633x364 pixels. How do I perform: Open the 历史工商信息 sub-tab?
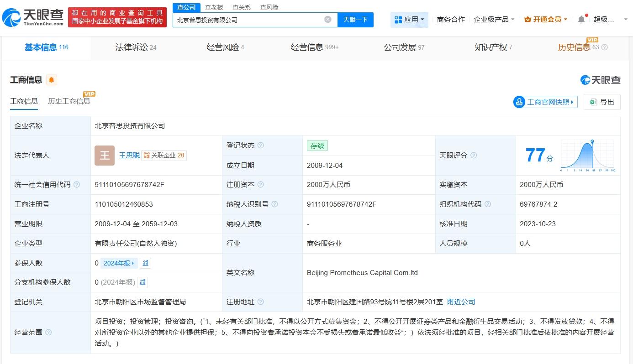pos(69,101)
